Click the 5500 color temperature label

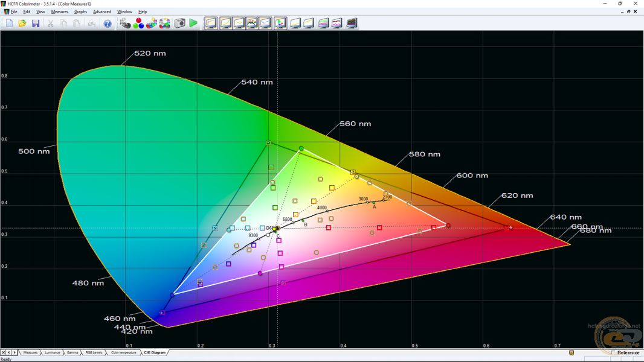(x=288, y=220)
